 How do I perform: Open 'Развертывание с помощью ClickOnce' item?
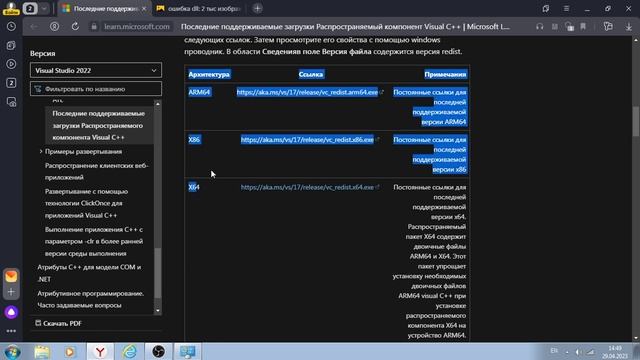tap(86, 203)
